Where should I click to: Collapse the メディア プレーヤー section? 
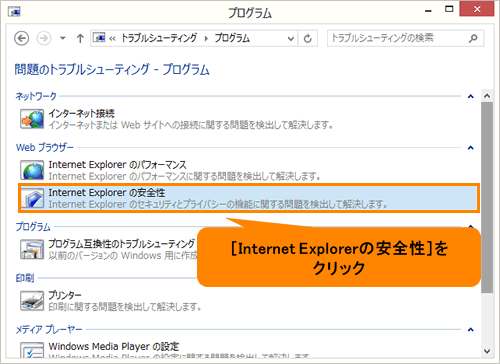coord(470,330)
